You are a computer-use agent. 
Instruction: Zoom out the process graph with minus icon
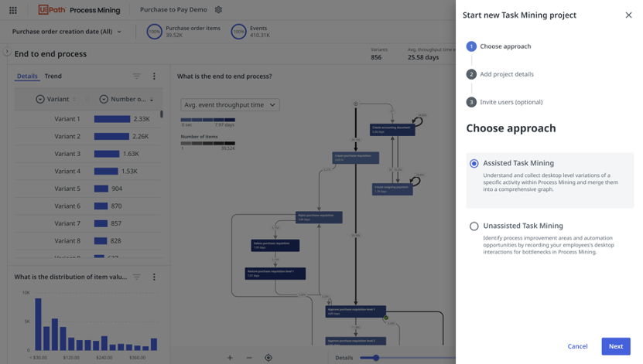click(x=249, y=358)
